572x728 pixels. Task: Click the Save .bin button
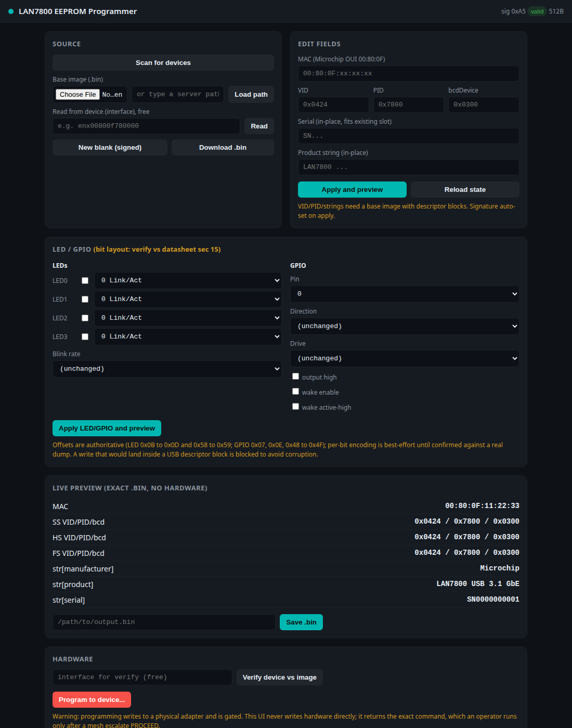pyautogui.click(x=301, y=622)
